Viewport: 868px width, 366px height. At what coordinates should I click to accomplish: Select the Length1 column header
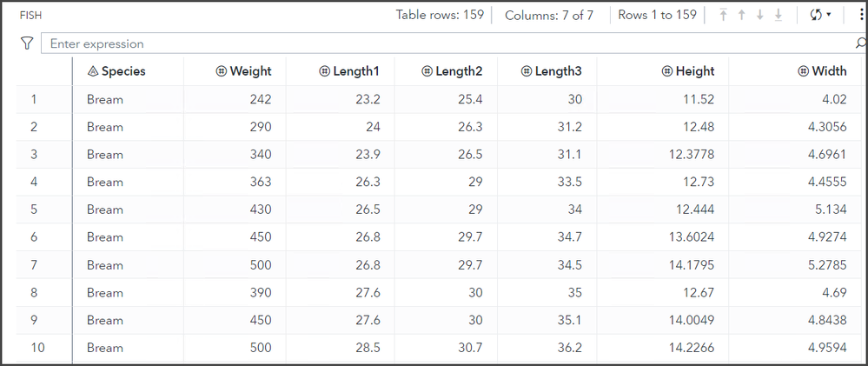point(356,71)
